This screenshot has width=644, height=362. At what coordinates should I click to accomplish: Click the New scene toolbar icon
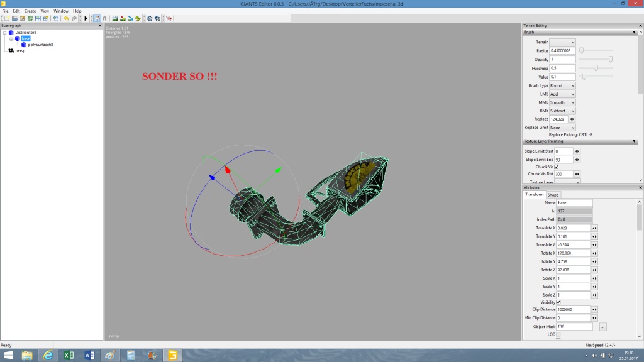(7, 18)
